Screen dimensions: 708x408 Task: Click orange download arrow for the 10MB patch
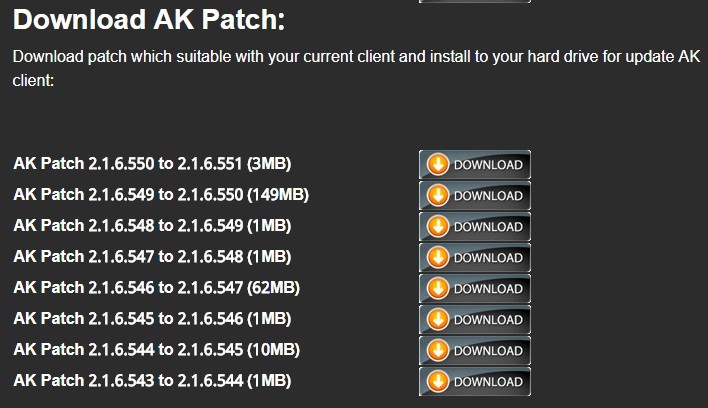pyautogui.click(x=438, y=351)
